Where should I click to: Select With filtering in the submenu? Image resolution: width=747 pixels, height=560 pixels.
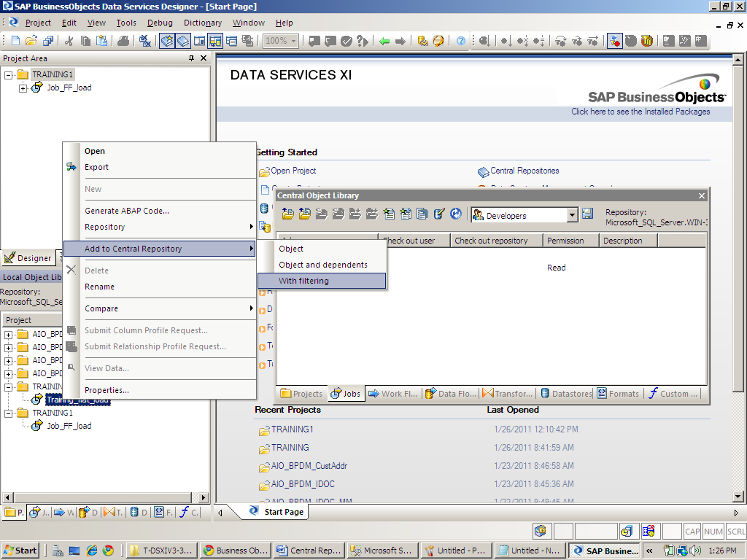point(322,281)
